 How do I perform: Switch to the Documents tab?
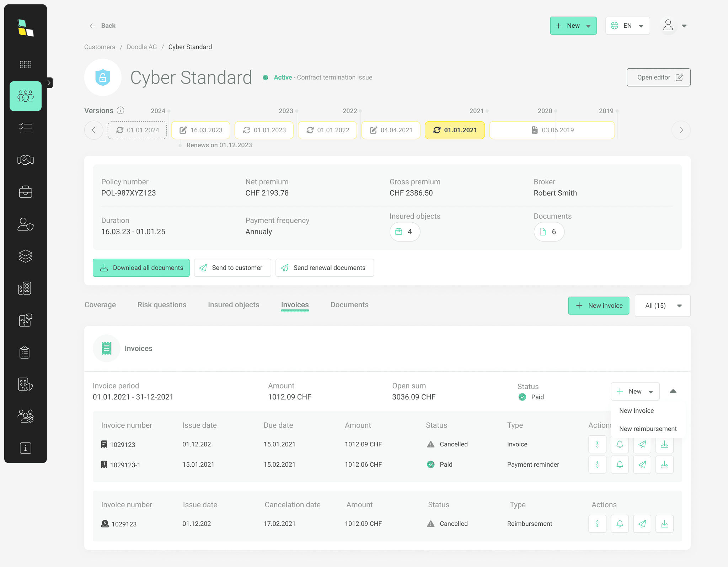point(349,305)
